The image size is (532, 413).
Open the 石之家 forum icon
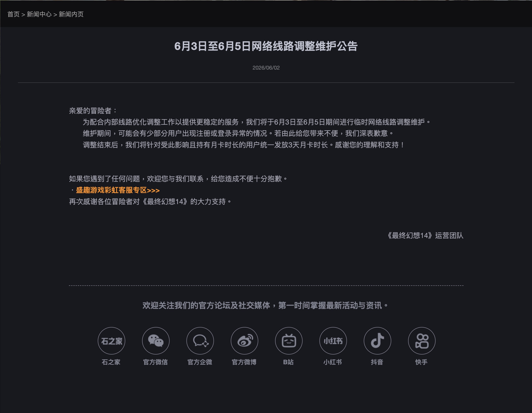pyautogui.click(x=111, y=341)
